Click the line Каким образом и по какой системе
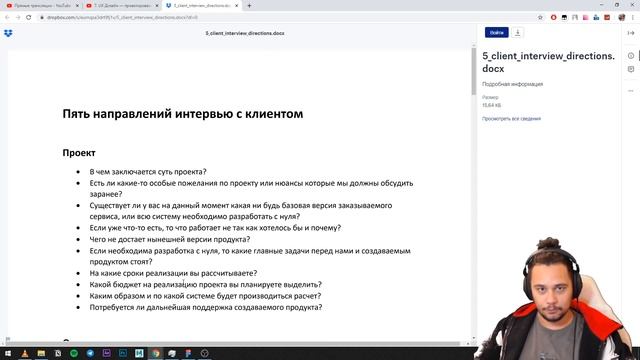 pos(205,296)
